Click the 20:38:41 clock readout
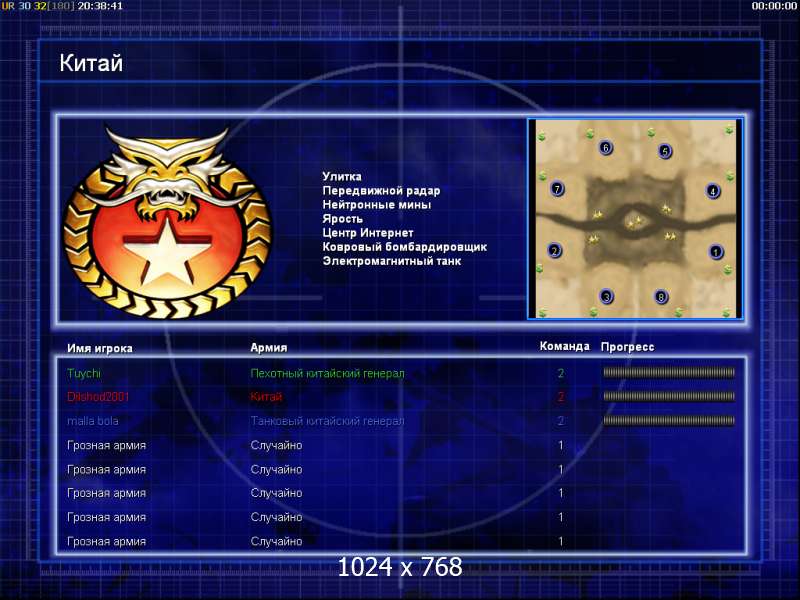This screenshot has width=800, height=600. tap(100, 6)
